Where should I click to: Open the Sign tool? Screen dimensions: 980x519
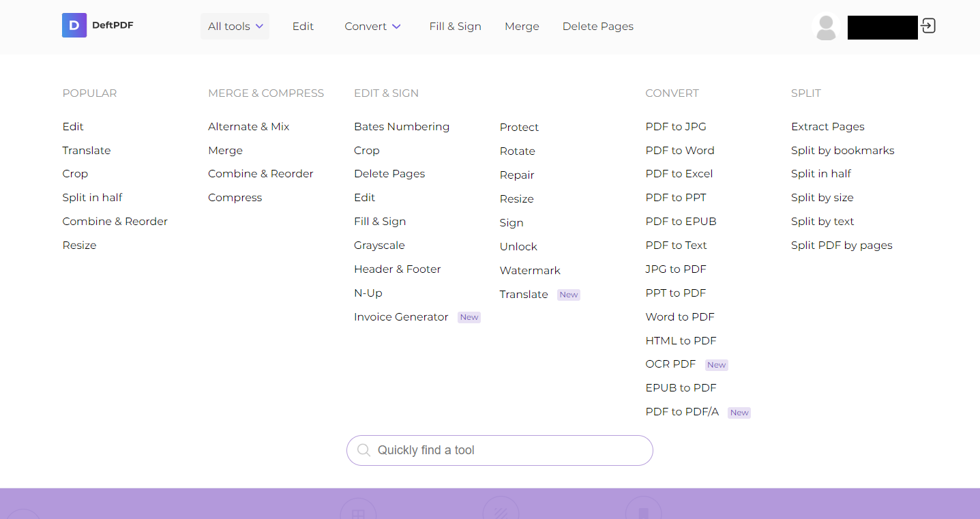tap(511, 222)
